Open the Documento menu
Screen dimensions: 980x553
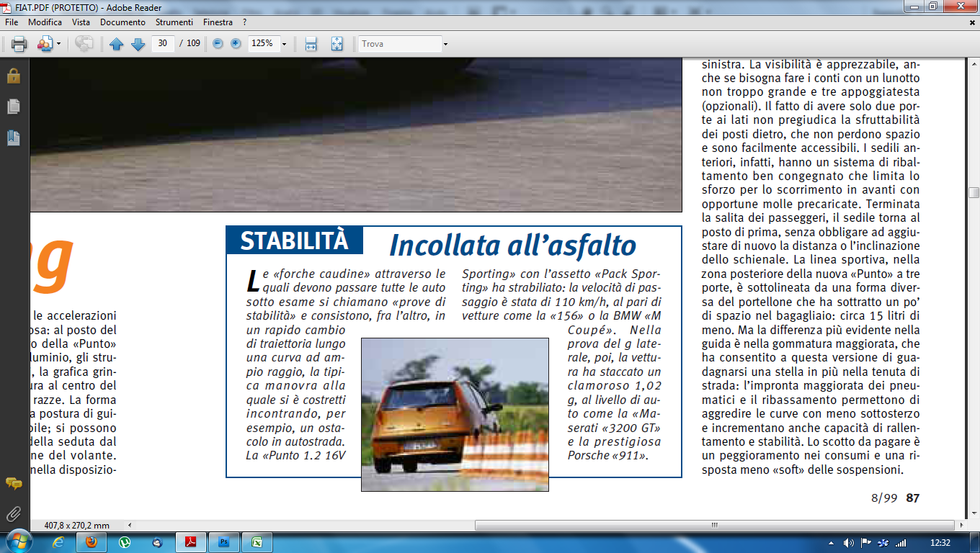[122, 22]
